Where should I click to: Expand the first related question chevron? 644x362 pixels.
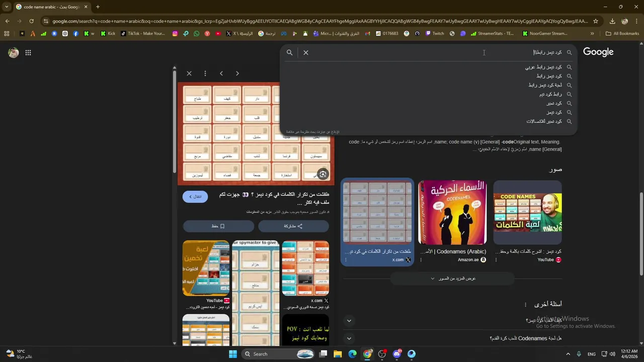coord(349,321)
